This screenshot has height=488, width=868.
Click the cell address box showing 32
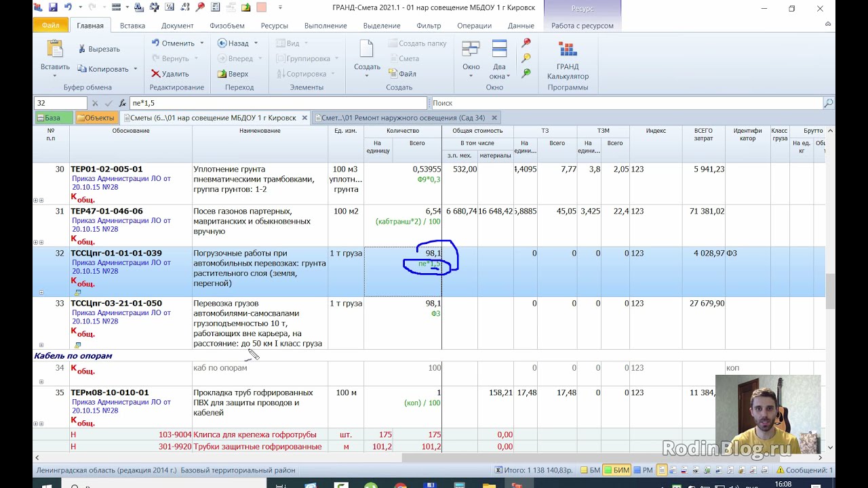(60, 103)
